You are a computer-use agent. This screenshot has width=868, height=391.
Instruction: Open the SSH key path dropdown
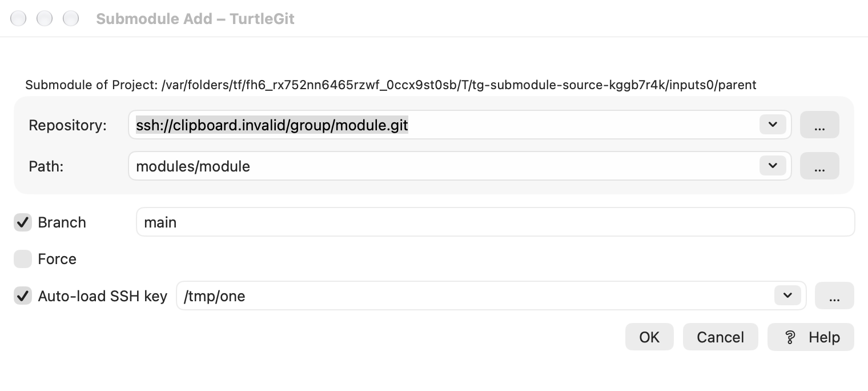(787, 296)
